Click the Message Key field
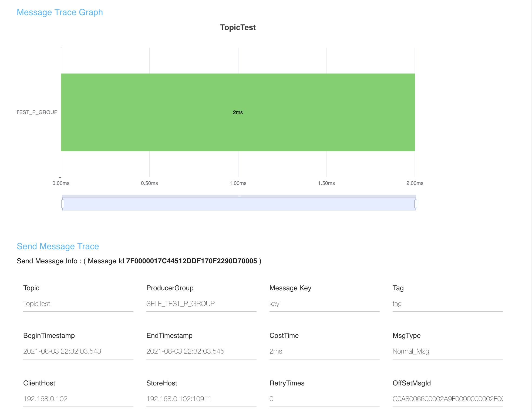The width and height of the screenshot is (532, 413). click(324, 304)
